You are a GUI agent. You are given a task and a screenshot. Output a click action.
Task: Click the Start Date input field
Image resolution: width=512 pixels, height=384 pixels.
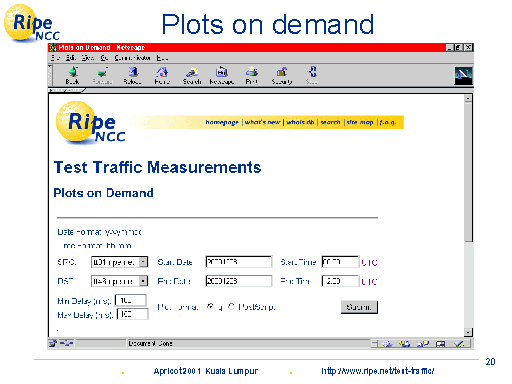point(239,262)
